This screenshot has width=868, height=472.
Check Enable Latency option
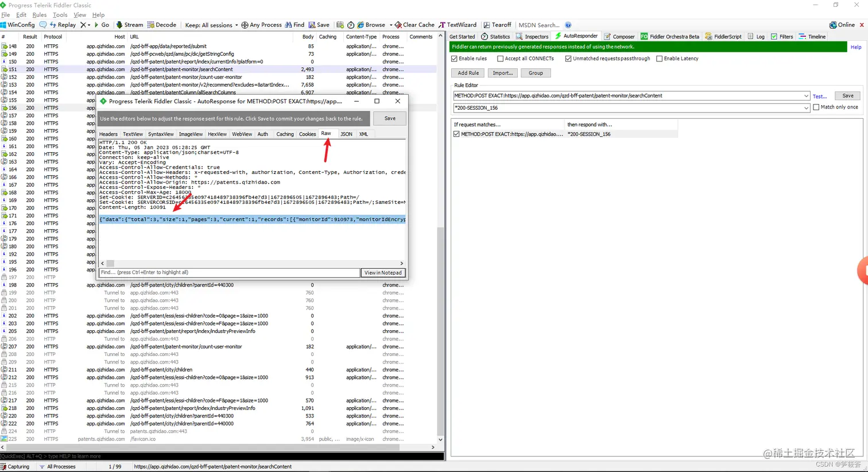pyautogui.click(x=659, y=59)
